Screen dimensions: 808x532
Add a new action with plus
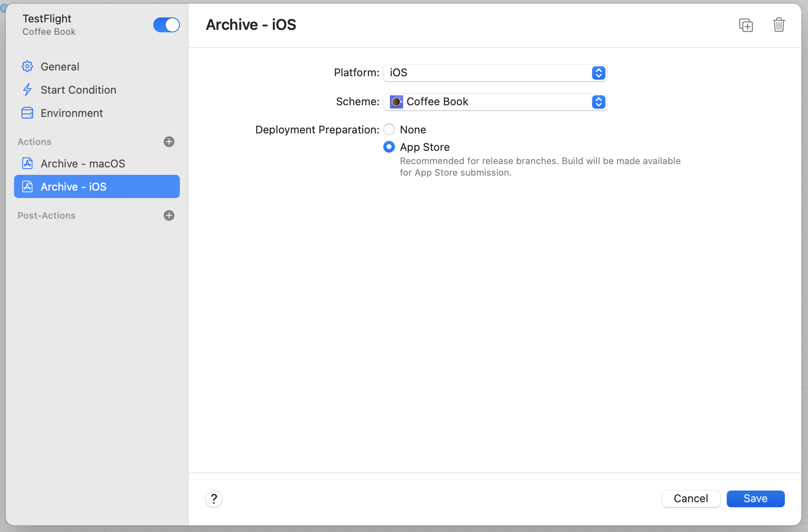tap(169, 142)
